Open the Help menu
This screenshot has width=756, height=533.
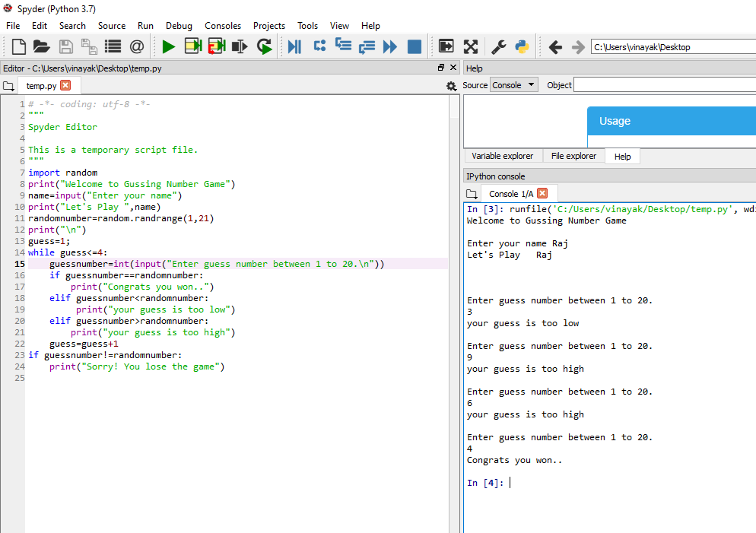[x=370, y=26]
